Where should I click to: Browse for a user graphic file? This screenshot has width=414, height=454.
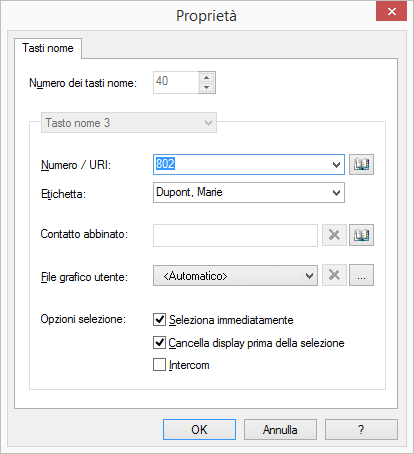pyautogui.click(x=361, y=275)
